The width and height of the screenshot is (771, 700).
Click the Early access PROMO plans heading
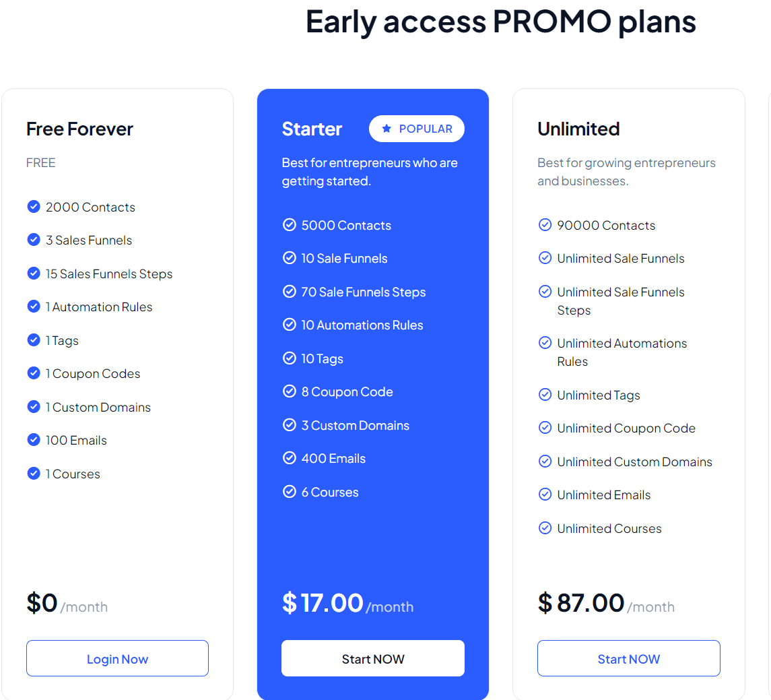click(500, 22)
